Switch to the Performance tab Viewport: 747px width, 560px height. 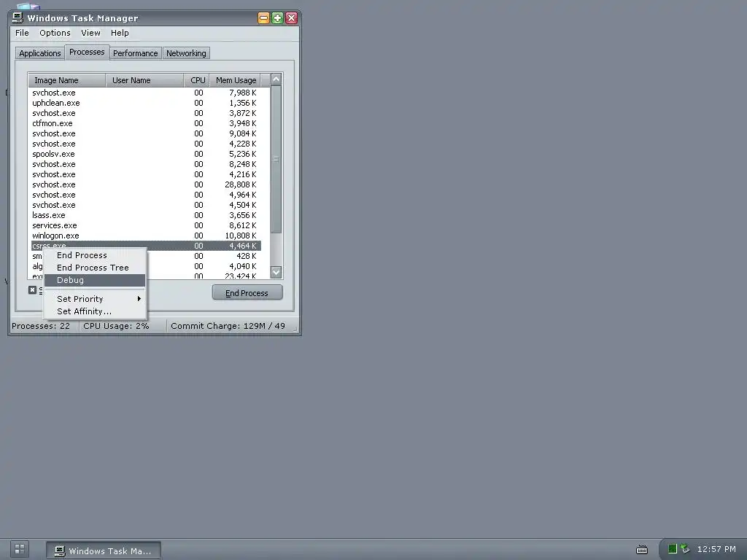tap(135, 53)
